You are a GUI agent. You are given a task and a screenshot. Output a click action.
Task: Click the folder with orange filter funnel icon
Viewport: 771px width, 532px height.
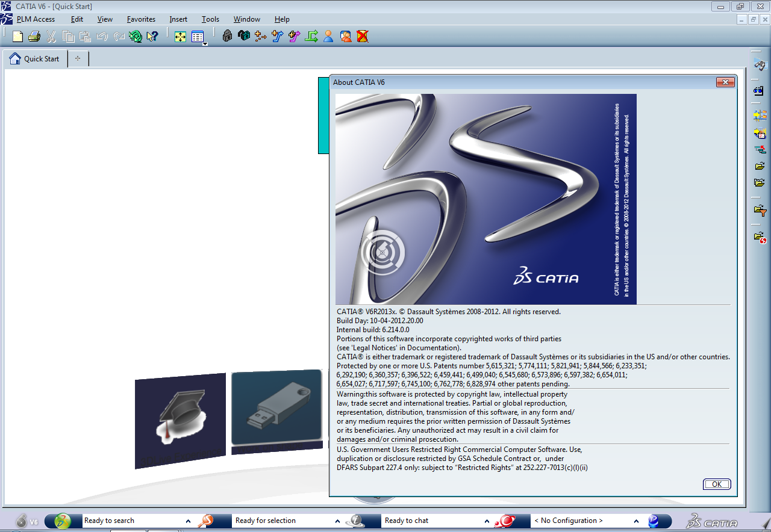[x=760, y=211]
